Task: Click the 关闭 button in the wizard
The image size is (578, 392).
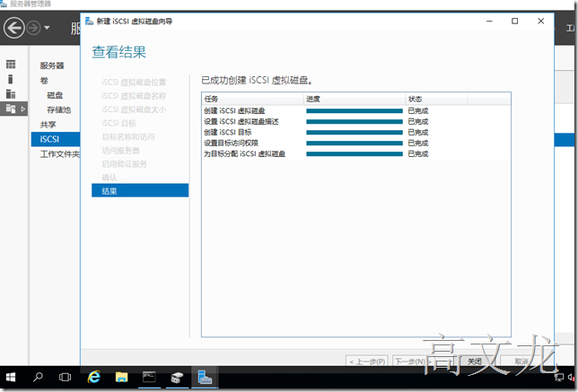Action: click(x=475, y=361)
